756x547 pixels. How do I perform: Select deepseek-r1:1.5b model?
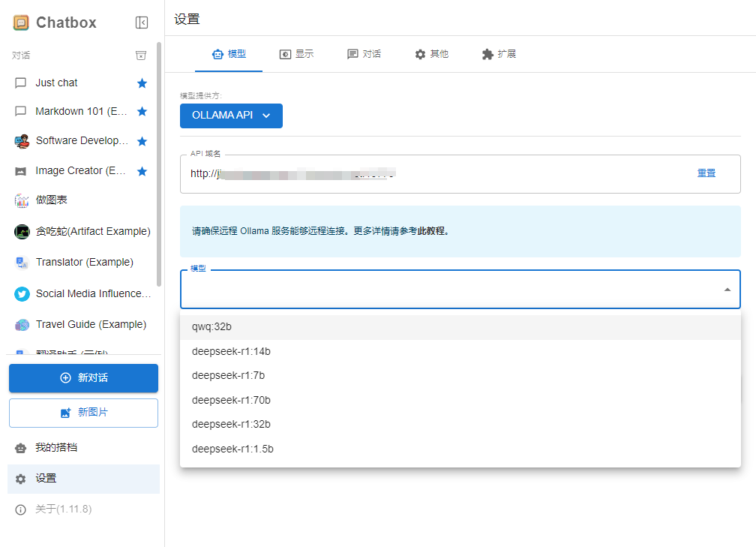click(460, 449)
